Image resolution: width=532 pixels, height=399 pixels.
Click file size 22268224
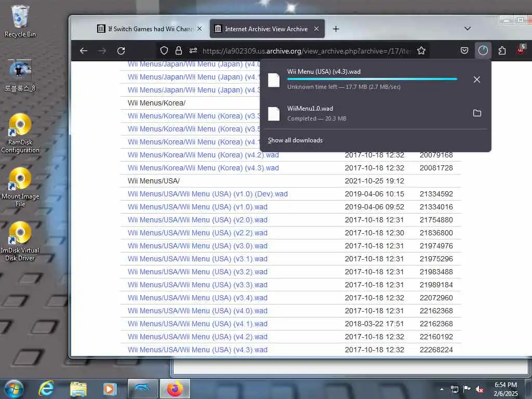(436, 350)
